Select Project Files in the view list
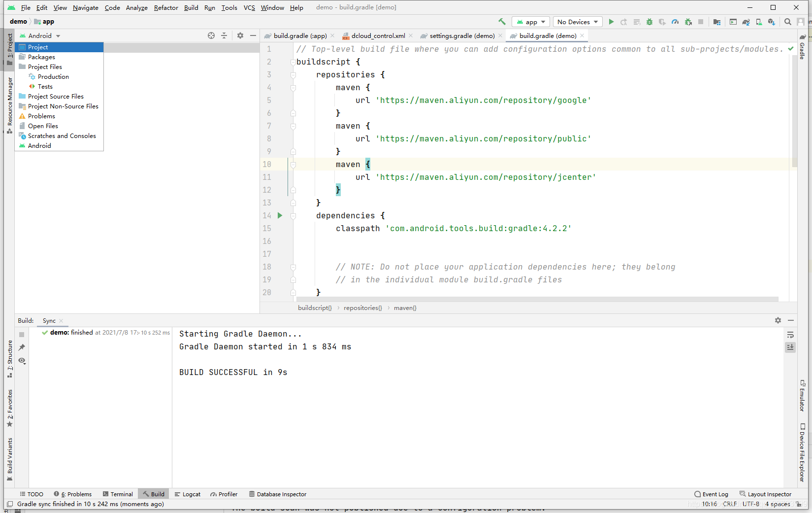This screenshot has width=812, height=513. tap(59, 67)
